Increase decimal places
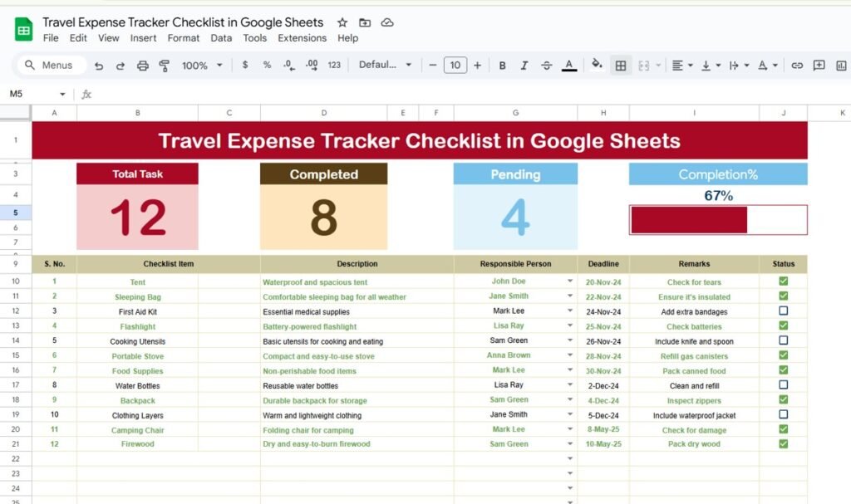Screen dimensions: 851x504 coord(312,65)
